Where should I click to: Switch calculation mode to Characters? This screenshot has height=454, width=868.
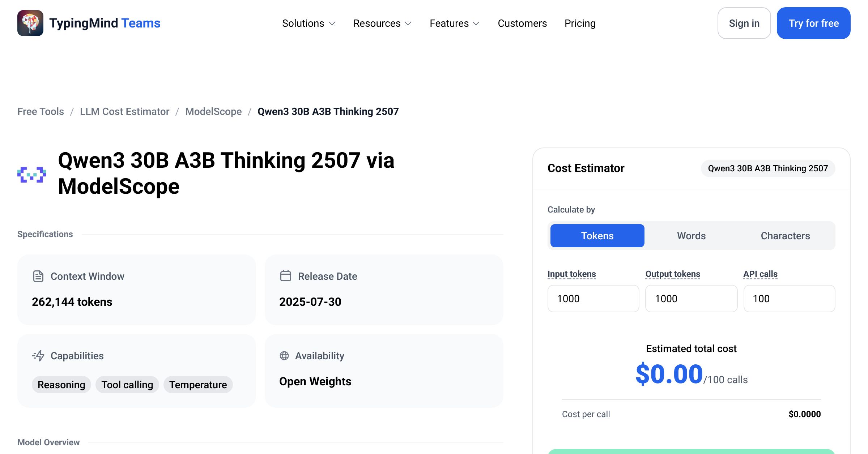[x=785, y=236]
